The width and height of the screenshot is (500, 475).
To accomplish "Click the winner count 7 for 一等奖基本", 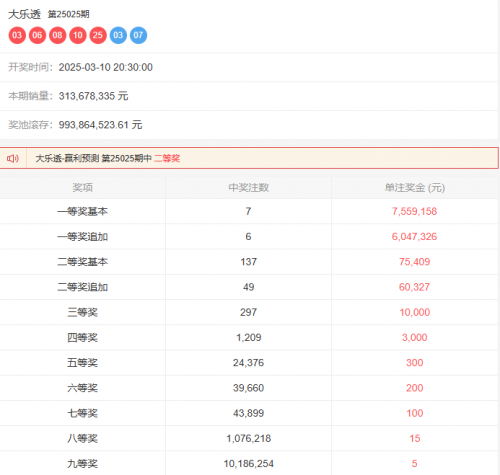I will tap(248, 211).
